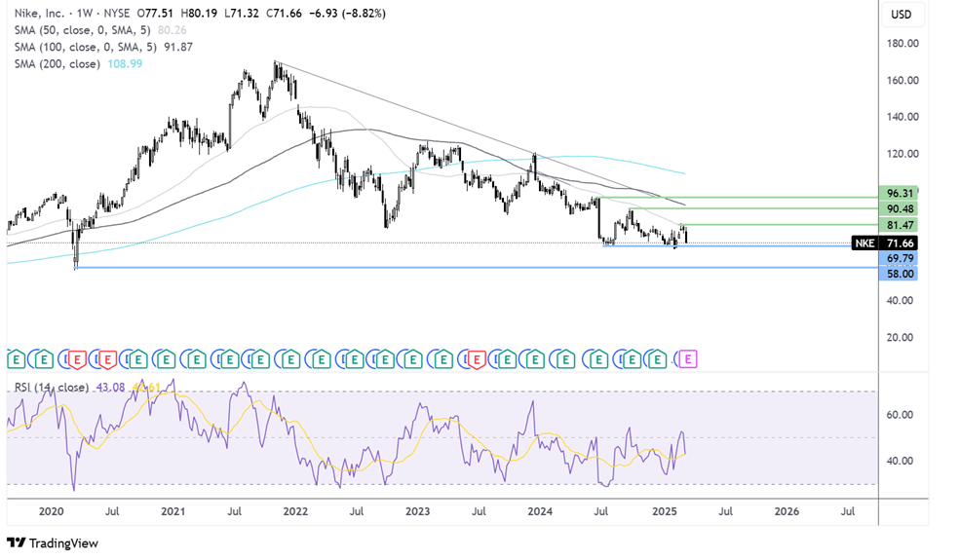Click the 20.00 price axis label
This screenshot has width=960, height=560.
[900, 337]
